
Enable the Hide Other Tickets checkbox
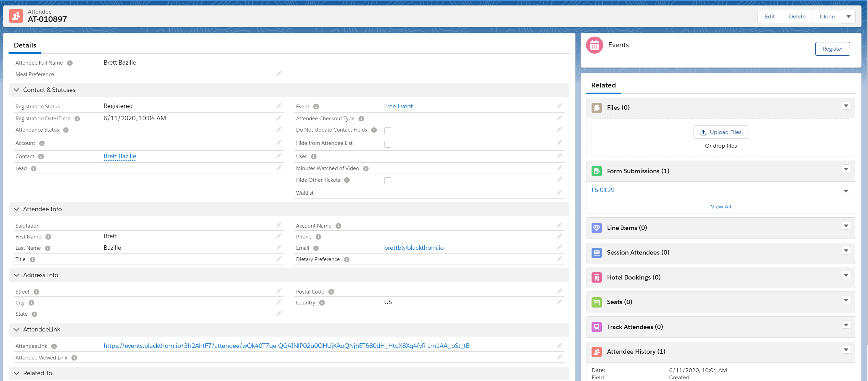[387, 180]
